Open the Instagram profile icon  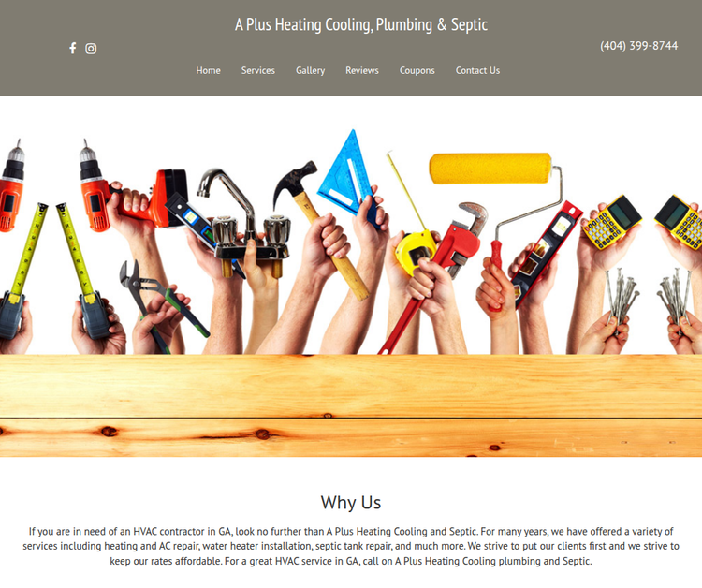[x=91, y=49]
